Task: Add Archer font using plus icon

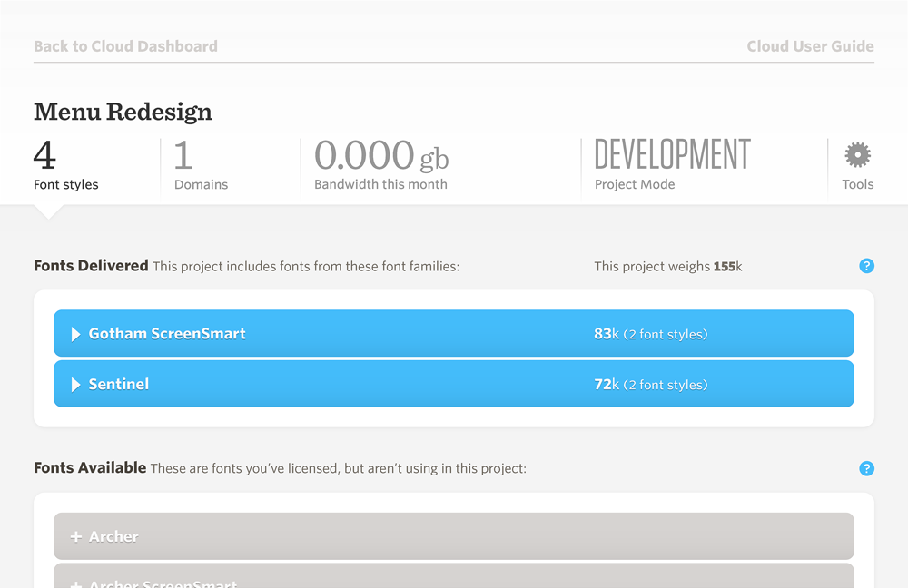Action: click(x=76, y=536)
